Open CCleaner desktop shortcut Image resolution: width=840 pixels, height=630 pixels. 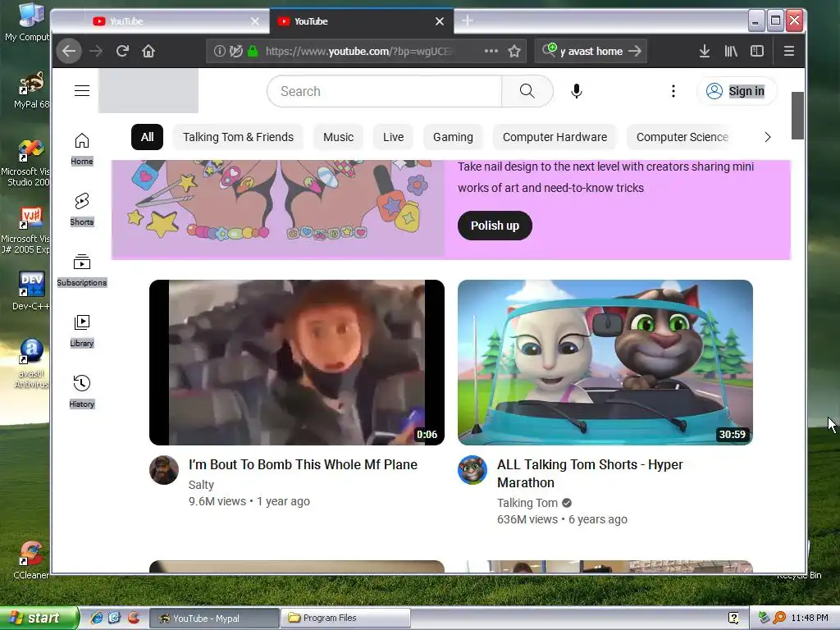[x=30, y=559]
